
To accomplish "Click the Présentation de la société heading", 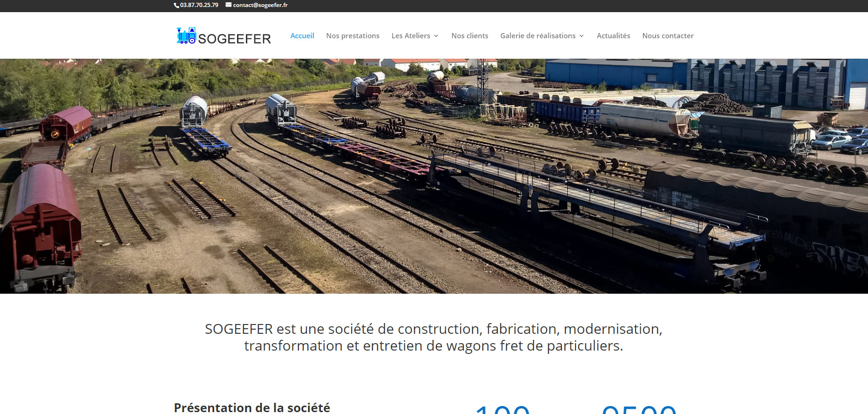I will (252, 407).
